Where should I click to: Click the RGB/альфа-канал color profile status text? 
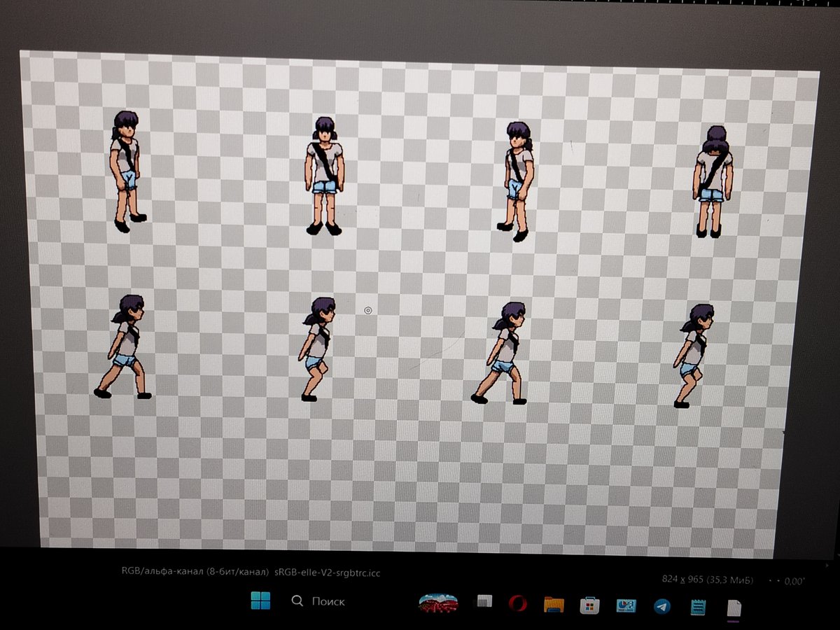251,572
